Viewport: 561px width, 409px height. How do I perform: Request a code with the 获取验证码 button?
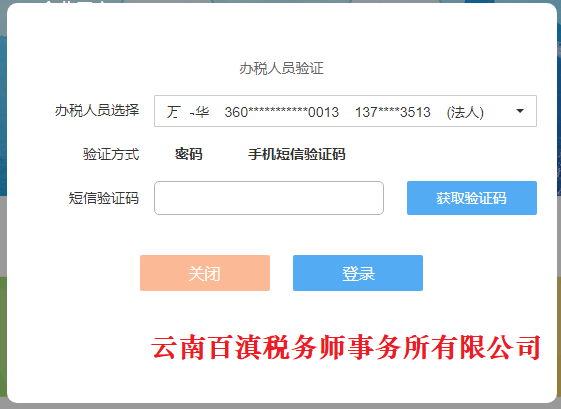[472, 198]
